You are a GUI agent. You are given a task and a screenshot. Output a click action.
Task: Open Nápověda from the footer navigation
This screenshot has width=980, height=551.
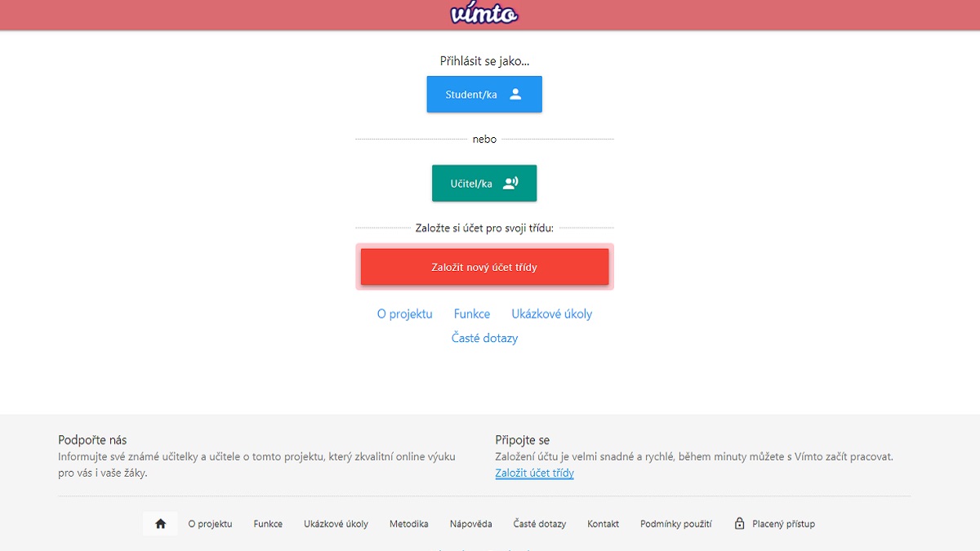pyautogui.click(x=470, y=523)
